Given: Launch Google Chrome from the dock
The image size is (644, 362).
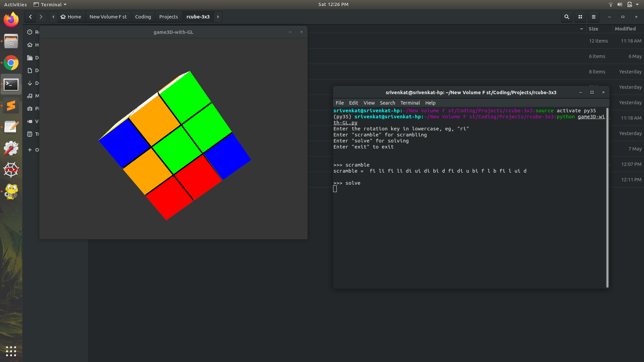Looking at the screenshot, I should (x=11, y=63).
